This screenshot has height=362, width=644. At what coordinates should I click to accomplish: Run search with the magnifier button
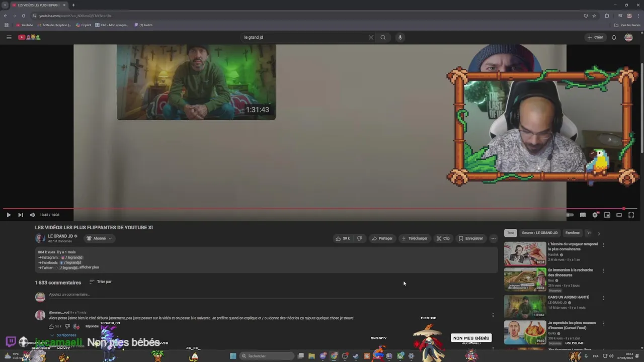tap(383, 37)
